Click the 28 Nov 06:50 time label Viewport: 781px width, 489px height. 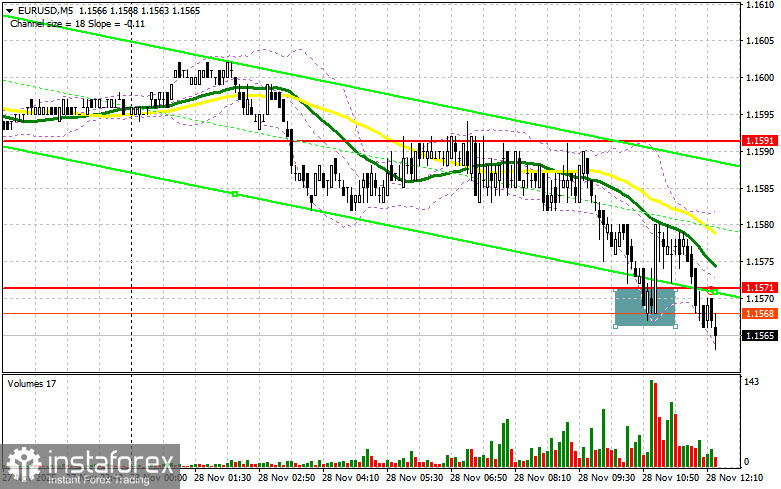pos(478,478)
